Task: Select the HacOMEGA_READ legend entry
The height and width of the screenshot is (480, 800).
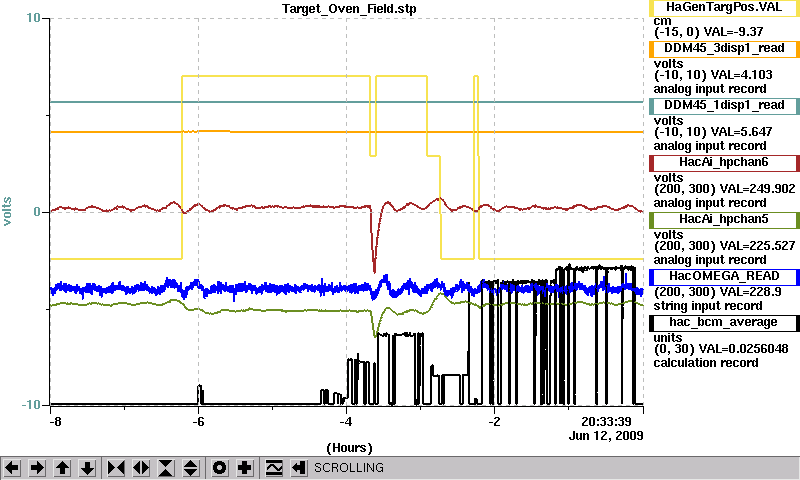Action: point(724,276)
